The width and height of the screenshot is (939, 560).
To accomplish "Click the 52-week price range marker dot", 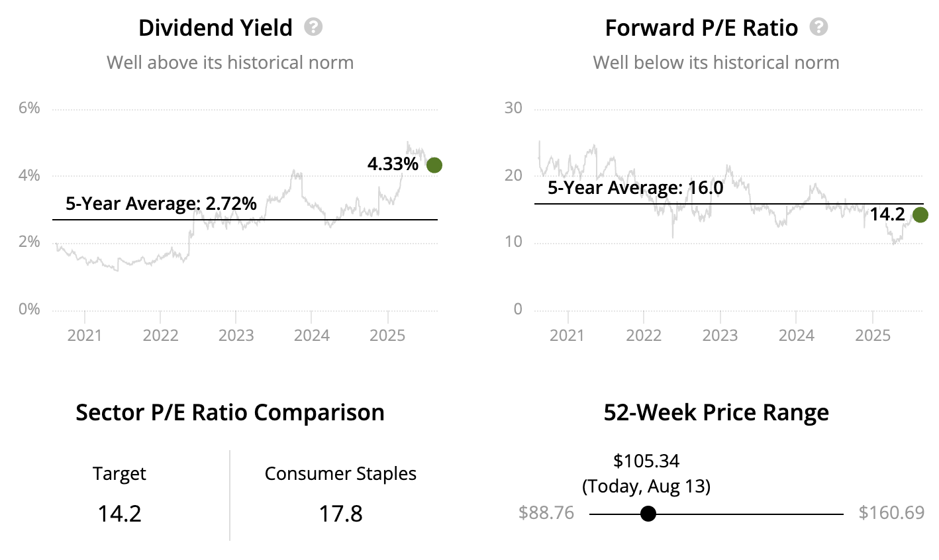I will point(648,514).
